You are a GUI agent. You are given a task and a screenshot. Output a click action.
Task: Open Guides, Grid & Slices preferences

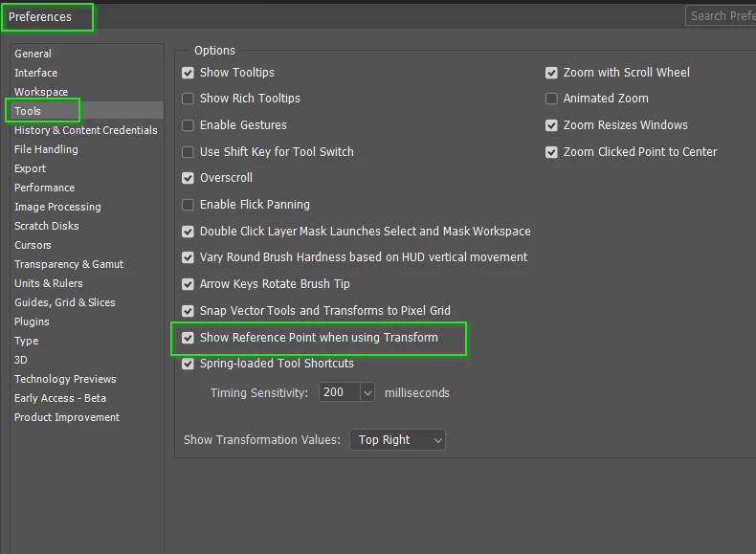[x=65, y=302]
